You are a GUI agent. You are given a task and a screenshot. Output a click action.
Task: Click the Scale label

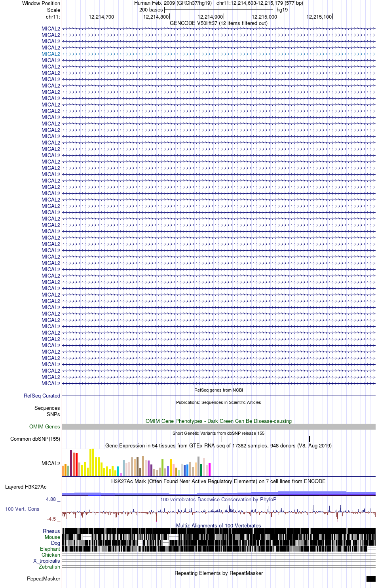(53, 10)
